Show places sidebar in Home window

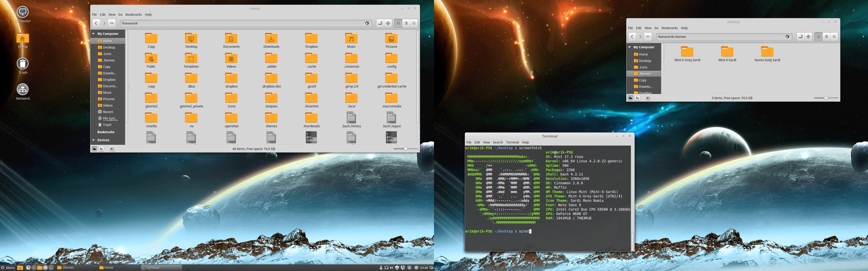(x=94, y=149)
